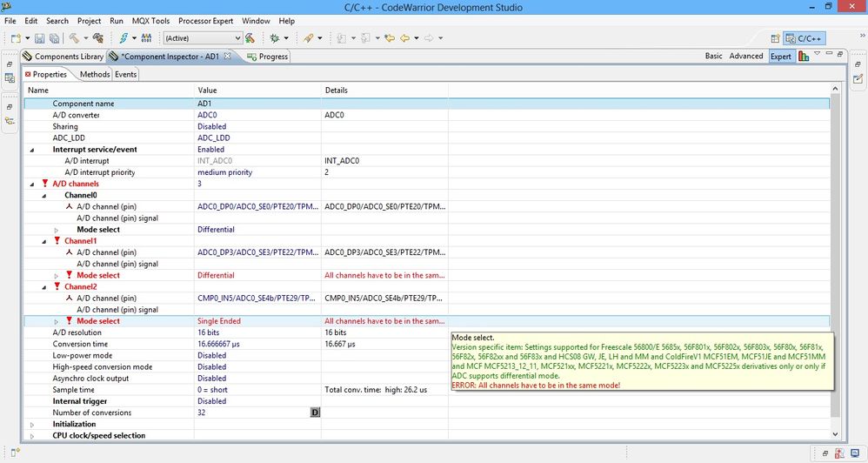Minimize the Component Inspector view

click(829, 54)
